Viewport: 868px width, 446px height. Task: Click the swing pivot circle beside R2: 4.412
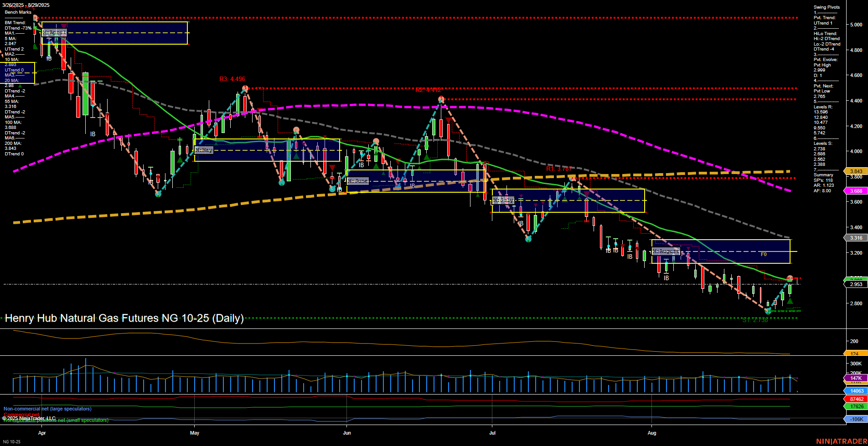click(x=441, y=99)
